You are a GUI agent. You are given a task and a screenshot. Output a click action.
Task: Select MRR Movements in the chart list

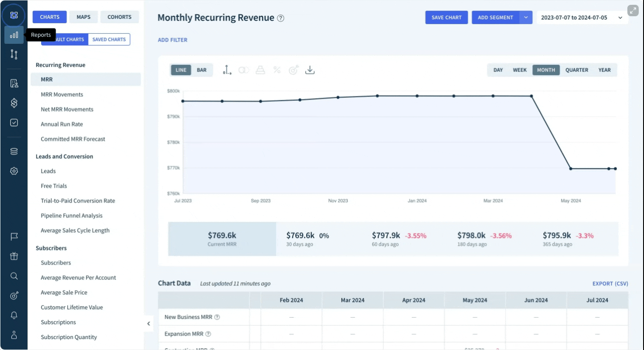[x=62, y=95]
